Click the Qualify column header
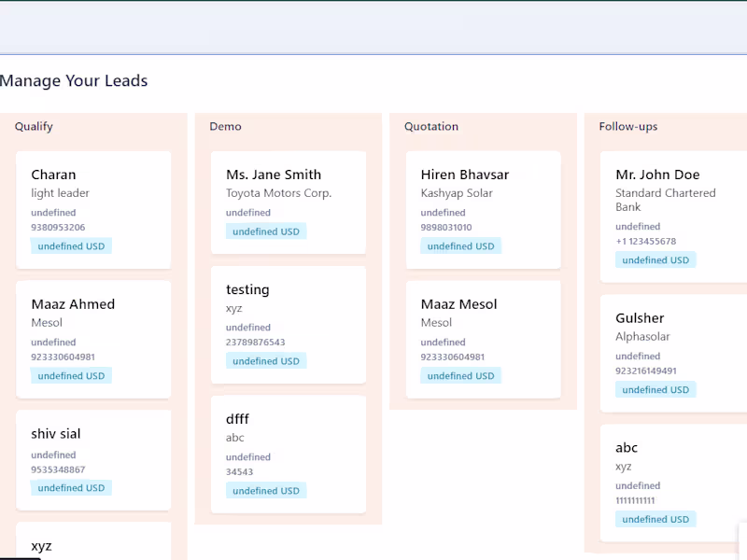This screenshot has width=747, height=560. pos(34,127)
